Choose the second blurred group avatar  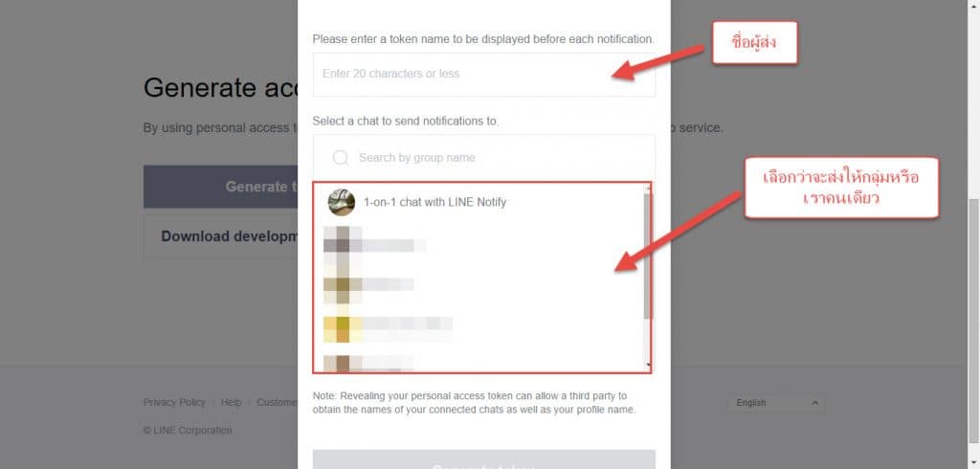coord(342,284)
